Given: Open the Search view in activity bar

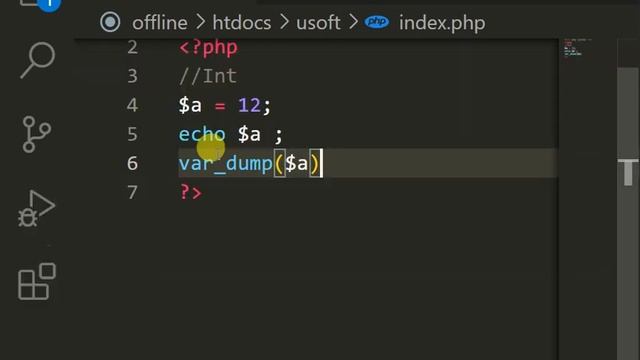Looking at the screenshot, I should (x=37, y=60).
